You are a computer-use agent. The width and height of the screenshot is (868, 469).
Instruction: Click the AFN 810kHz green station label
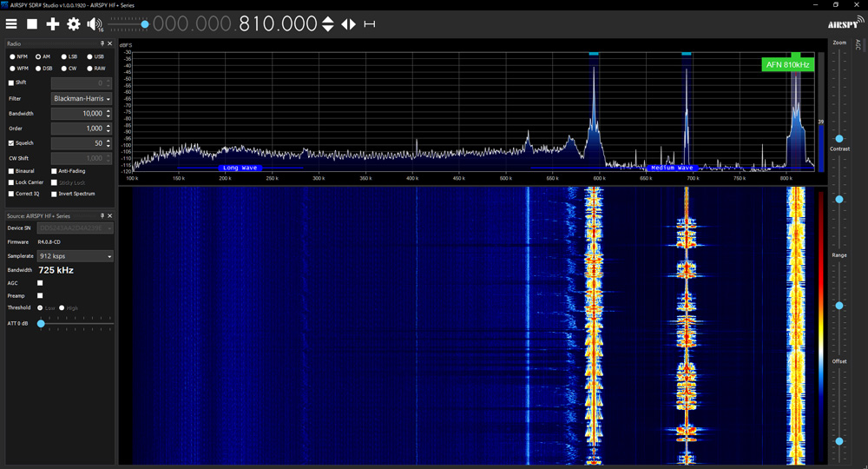click(x=788, y=65)
